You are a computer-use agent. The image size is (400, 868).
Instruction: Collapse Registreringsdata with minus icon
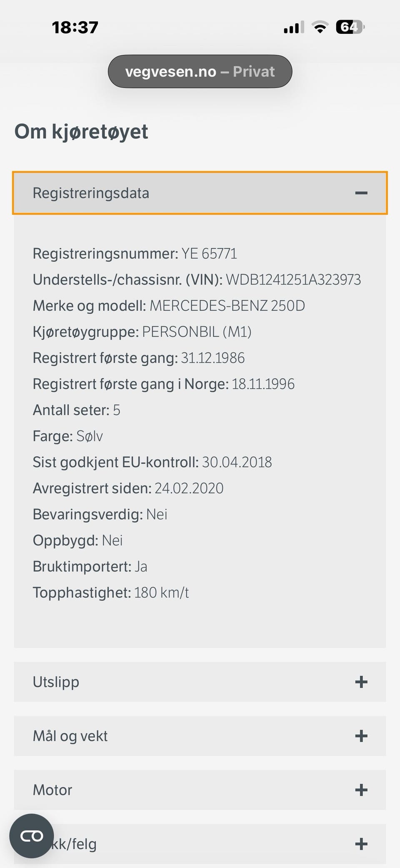pyautogui.click(x=361, y=193)
